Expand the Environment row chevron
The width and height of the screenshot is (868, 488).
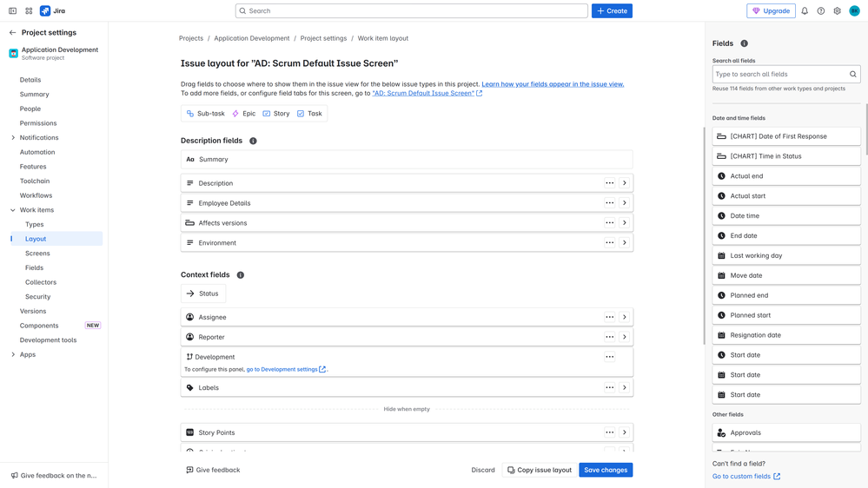click(x=625, y=243)
